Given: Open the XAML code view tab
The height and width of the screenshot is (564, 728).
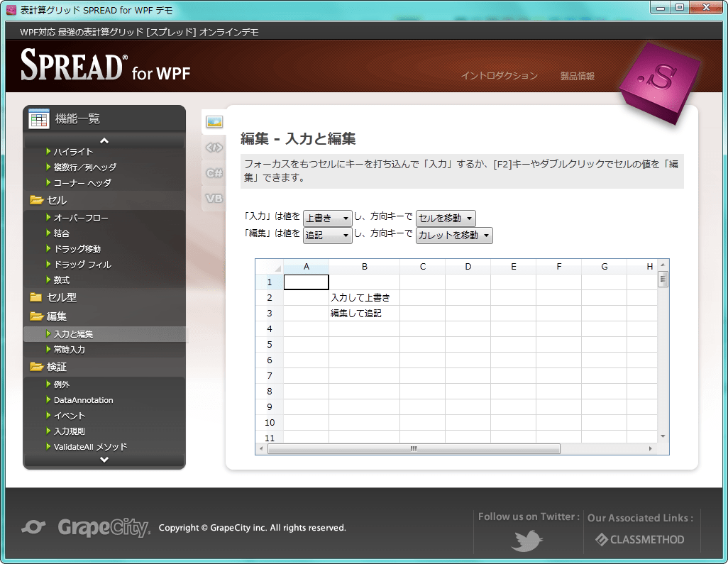Looking at the screenshot, I should pyautogui.click(x=214, y=147).
